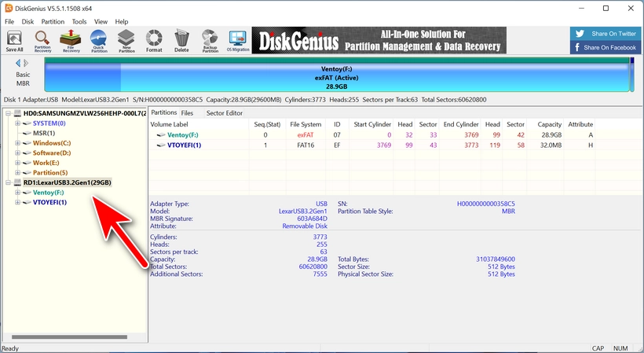Select Partition(5) in the disk tree
The width and height of the screenshot is (644, 353).
pyautogui.click(x=50, y=173)
